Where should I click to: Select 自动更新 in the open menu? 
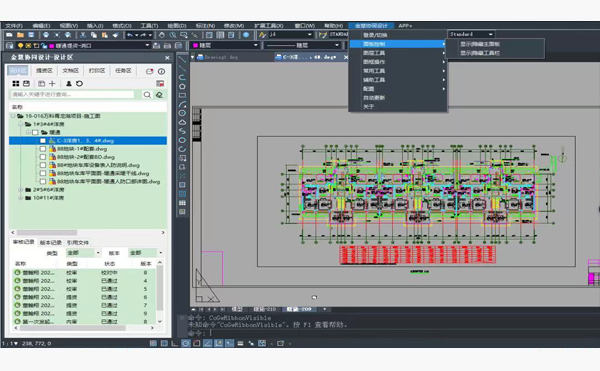click(x=374, y=98)
